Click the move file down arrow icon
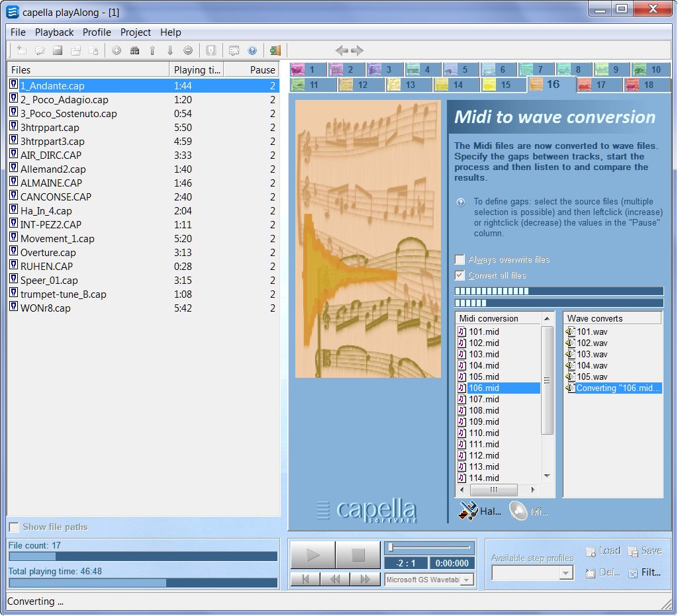This screenshot has width=678, height=616. click(x=170, y=50)
